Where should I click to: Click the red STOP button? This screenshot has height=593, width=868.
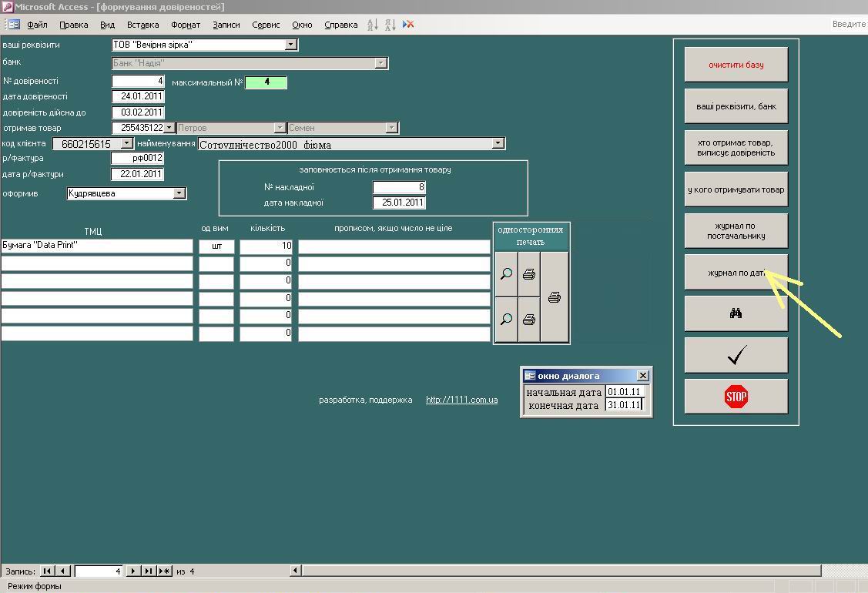click(736, 397)
